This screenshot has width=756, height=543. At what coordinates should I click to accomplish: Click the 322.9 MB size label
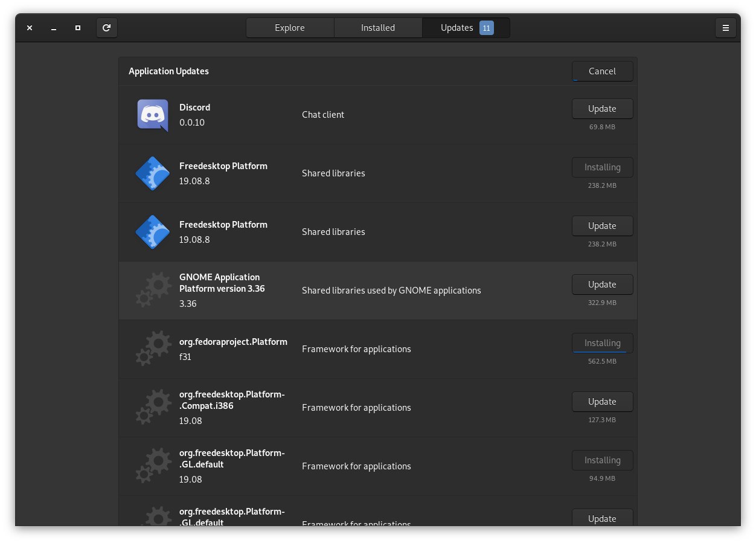603,303
